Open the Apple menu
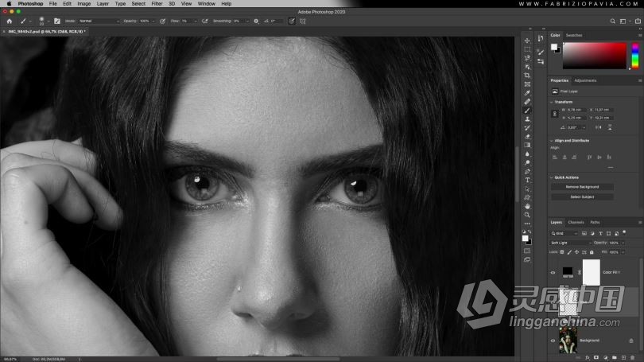This screenshot has height=362, width=644. (9, 4)
